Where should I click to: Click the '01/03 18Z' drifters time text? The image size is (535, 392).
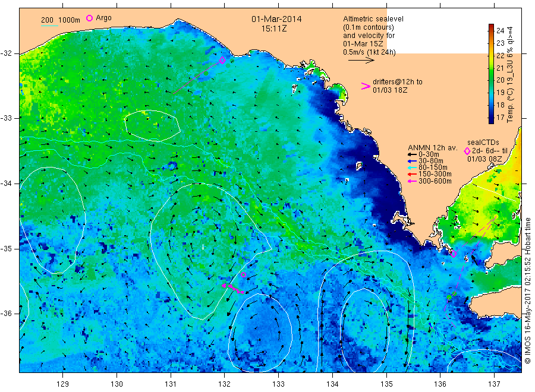coord(389,90)
